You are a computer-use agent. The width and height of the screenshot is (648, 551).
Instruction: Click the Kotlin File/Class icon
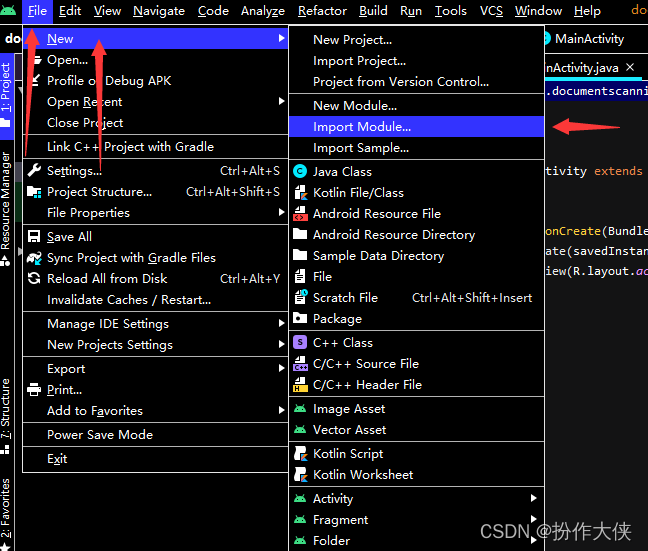click(300, 193)
